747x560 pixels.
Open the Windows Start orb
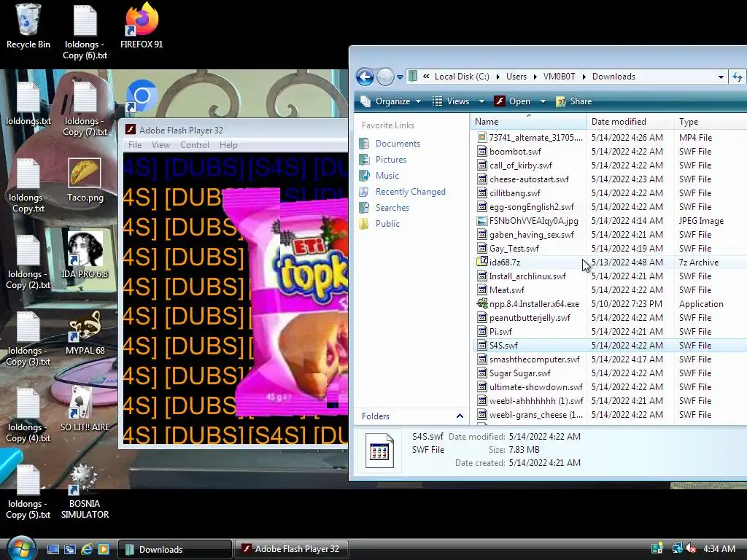[x=20, y=548]
